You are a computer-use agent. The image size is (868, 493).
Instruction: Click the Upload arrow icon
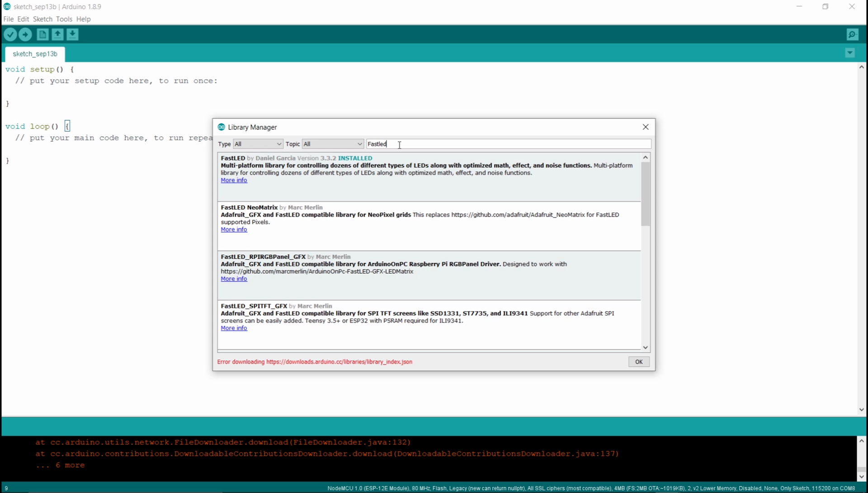point(25,34)
